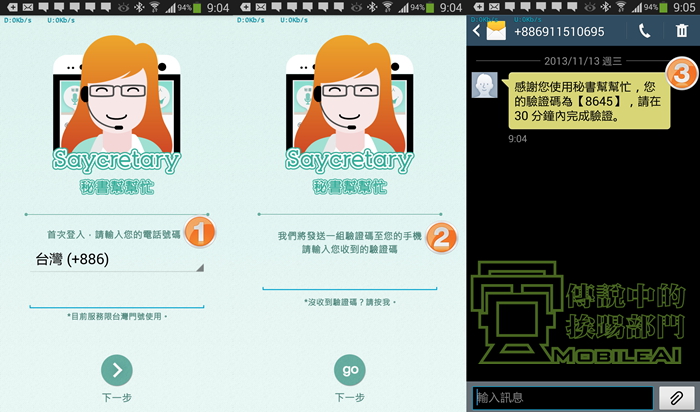Tap battery icon in SMS screen status bar

(664, 8)
